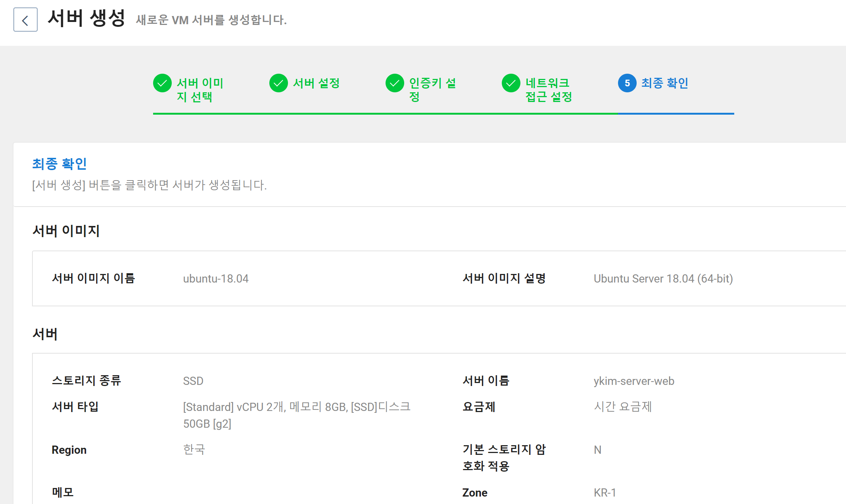Image resolution: width=846 pixels, height=504 pixels.
Task: Click the green checkmark for 서버 설정
Action: click(279, 83)
